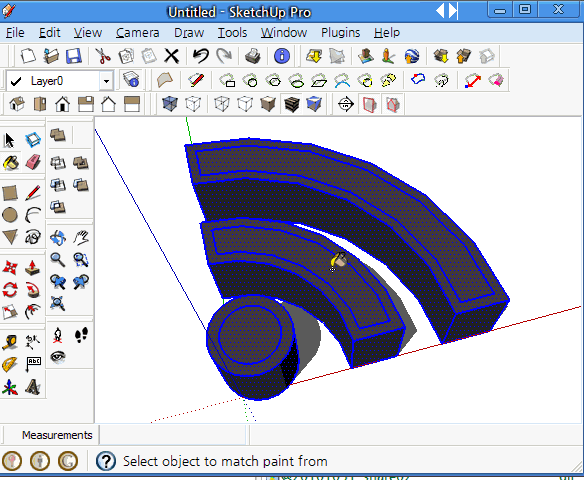The image size is (584, 480).
Task: Select the Orbit camera tool
Action: [x=58, y=238]
